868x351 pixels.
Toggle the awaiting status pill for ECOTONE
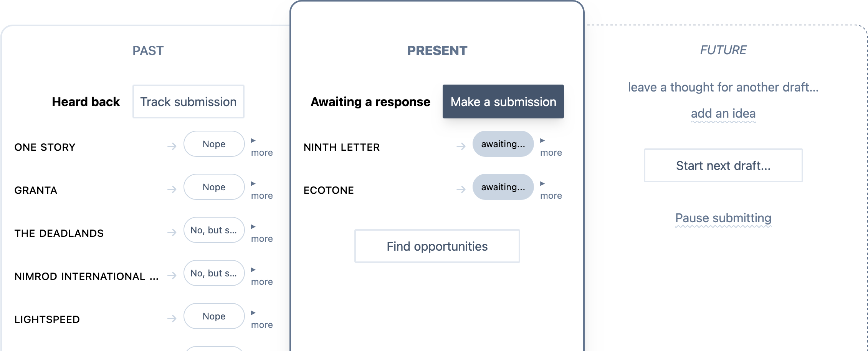coord(503,187)
